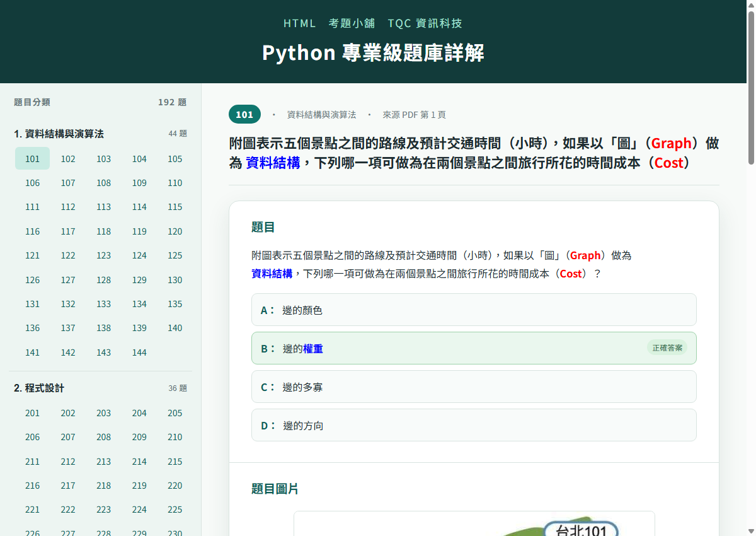The height and width of the screenshot is (536, 756).
Task: Open question 119
Action: coord(139,231)
